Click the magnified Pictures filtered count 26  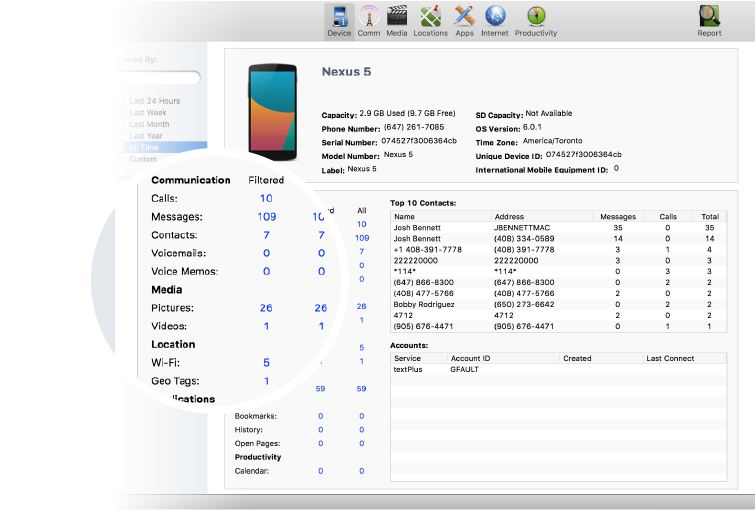266,308
